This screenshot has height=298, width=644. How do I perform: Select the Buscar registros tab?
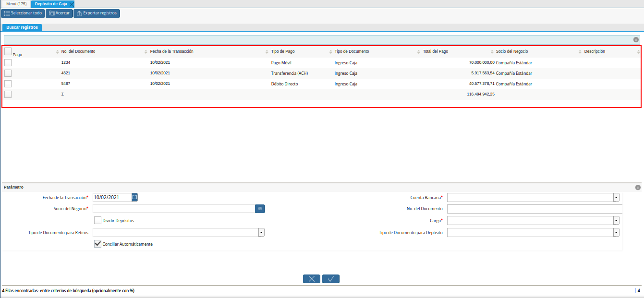[x=22, y=27]
